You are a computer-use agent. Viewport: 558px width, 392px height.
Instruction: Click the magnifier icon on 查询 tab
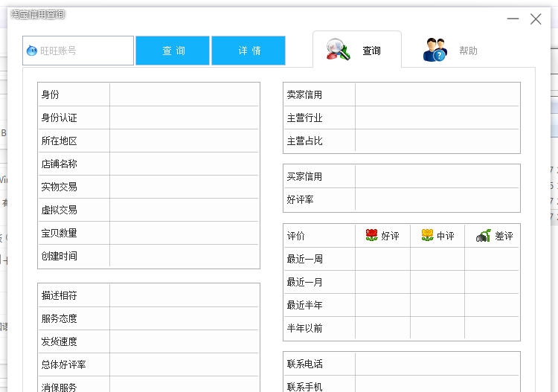click(x=338, y=49)
